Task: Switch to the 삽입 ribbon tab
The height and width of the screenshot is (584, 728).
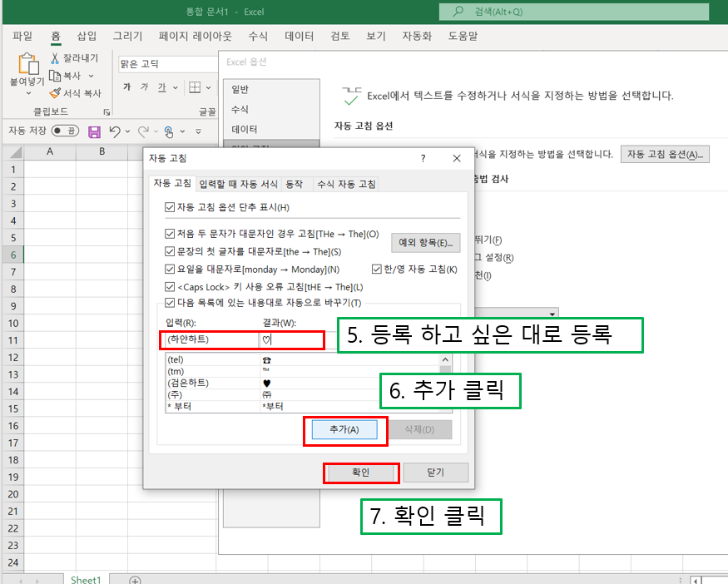Action: 87,36
